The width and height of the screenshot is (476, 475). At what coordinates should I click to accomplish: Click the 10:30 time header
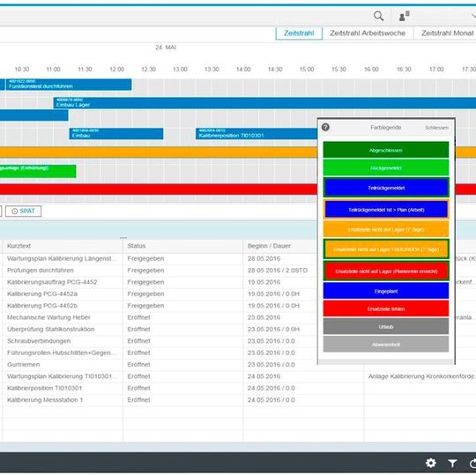point(22,70)
